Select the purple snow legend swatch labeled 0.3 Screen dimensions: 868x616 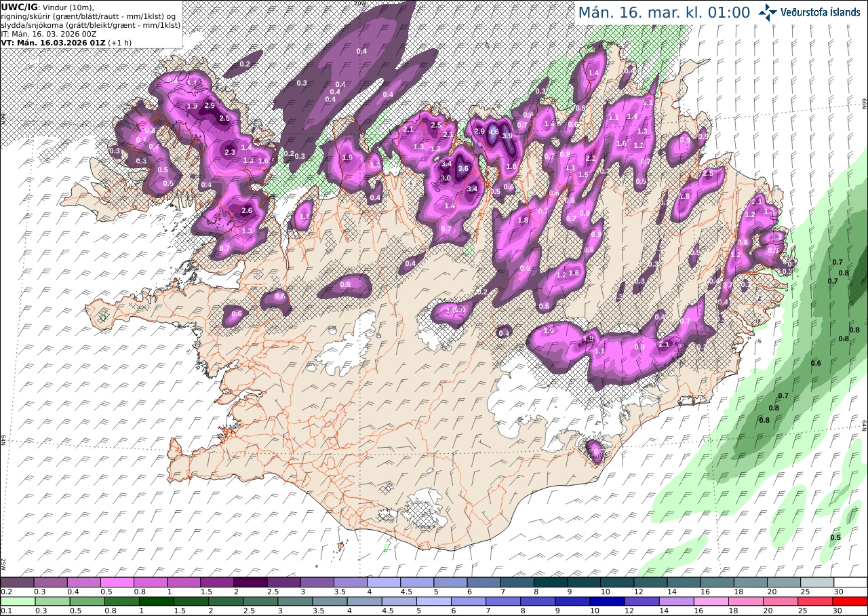pyautogui.click(x=50, y=582)
